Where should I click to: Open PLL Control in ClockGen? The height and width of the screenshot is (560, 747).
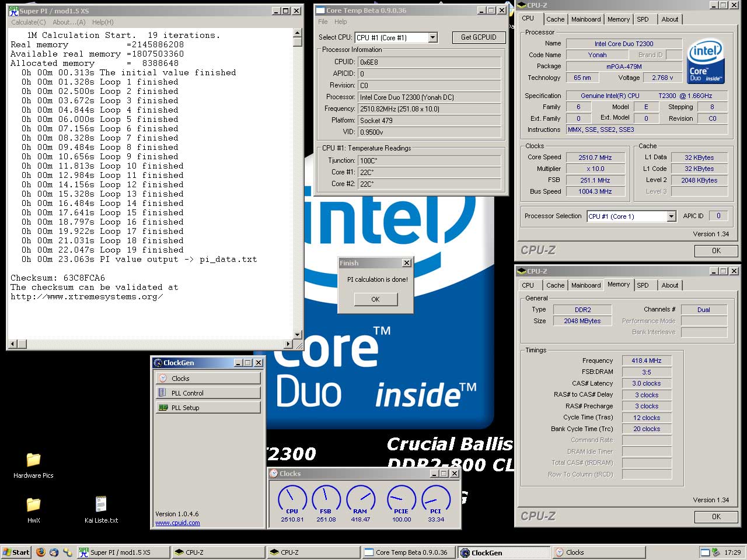208,393
